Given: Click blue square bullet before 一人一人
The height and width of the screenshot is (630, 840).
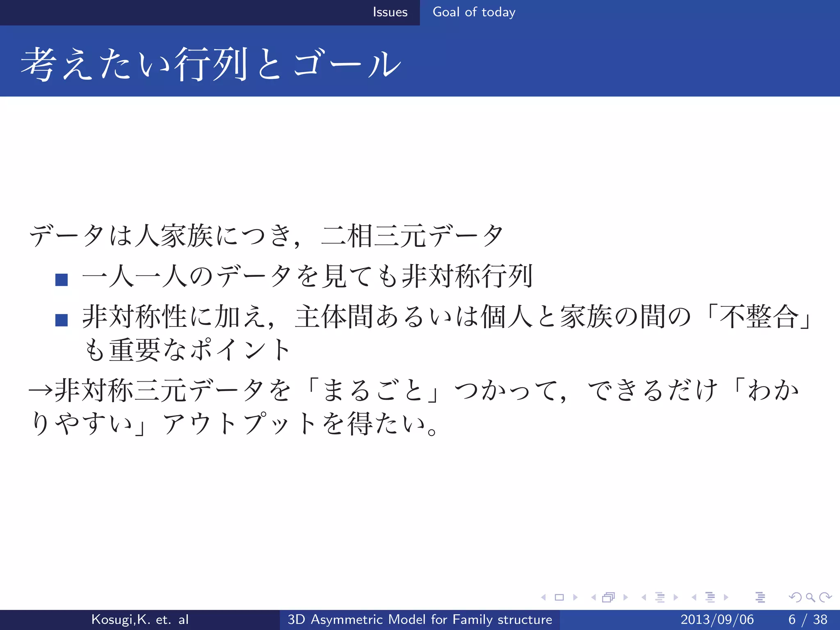Looking at the screenshot, I should pyautogui.click(x=62, y=280).
